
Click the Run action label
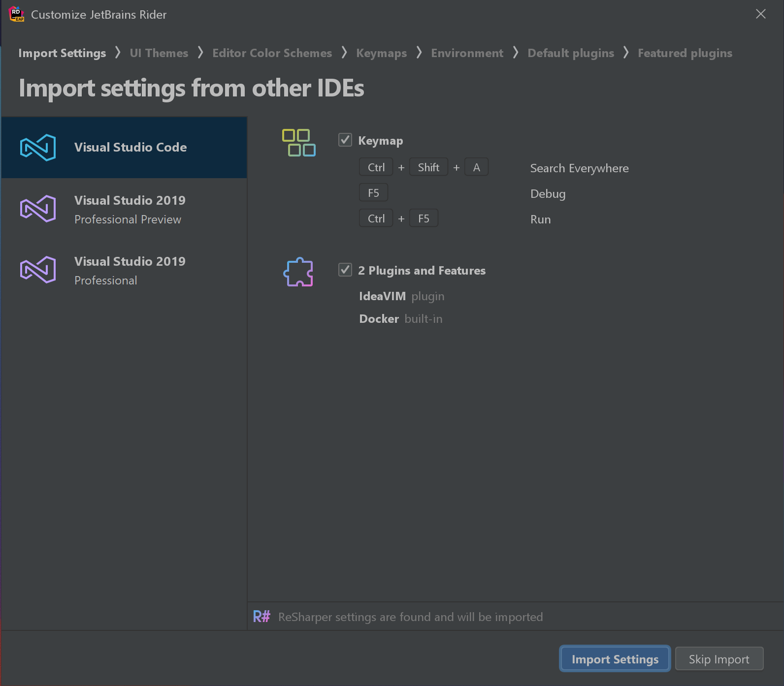tap(541, 219)
